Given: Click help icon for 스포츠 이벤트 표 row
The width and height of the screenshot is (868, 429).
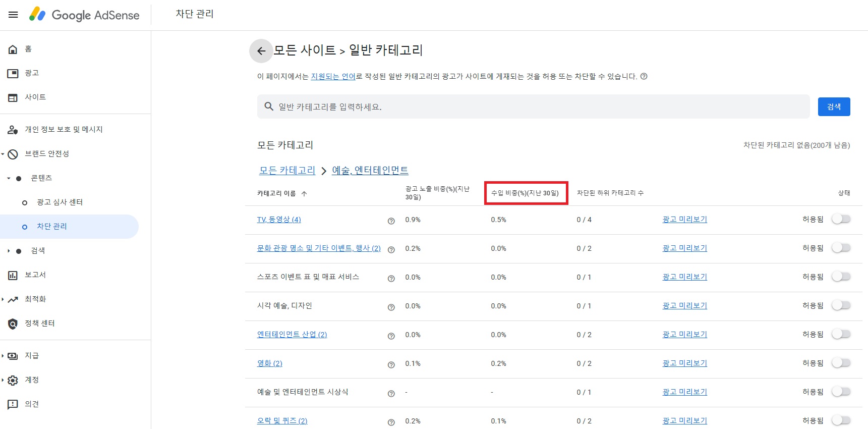Looking at the screenshot, I should 391,278.
